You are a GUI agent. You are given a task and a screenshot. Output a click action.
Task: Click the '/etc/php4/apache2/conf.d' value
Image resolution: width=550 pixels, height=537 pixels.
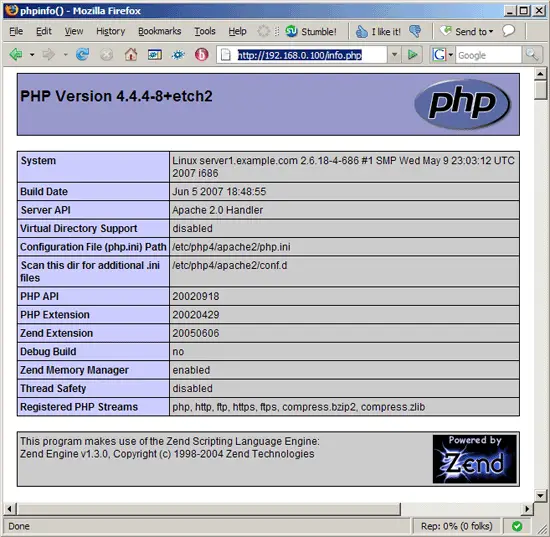pyautogui.click(x=229, y=266)
